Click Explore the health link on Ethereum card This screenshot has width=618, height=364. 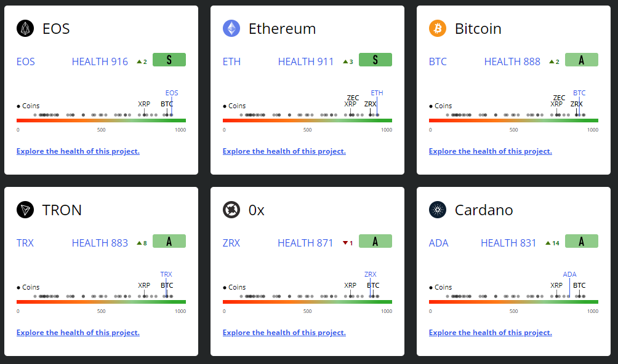click(284, 151)
